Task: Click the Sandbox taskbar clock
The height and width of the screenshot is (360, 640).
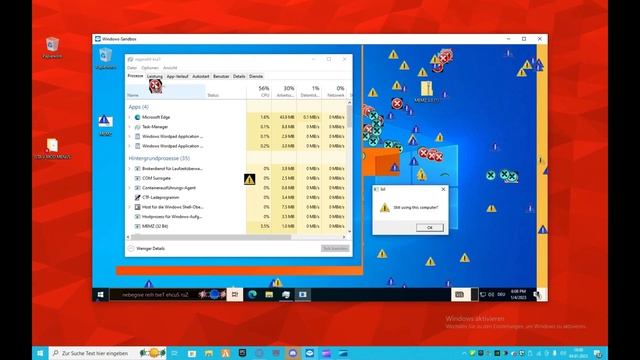Action: 518,295
